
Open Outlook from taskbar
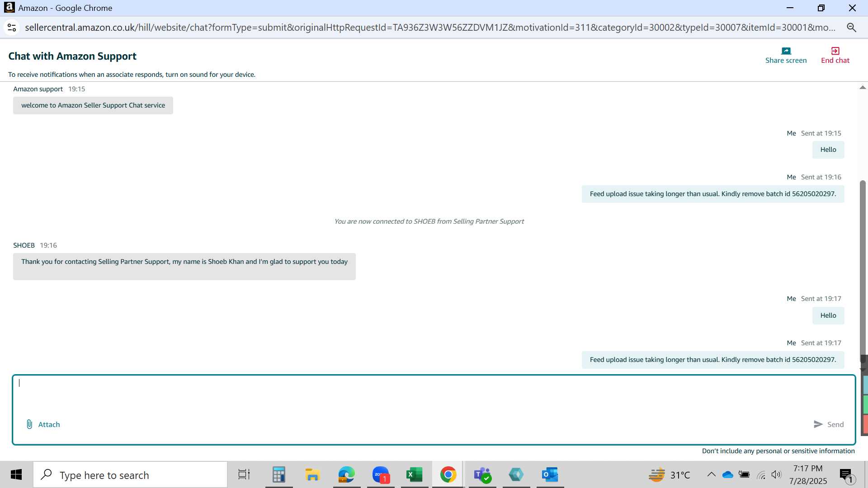click(x=550, y=475)
